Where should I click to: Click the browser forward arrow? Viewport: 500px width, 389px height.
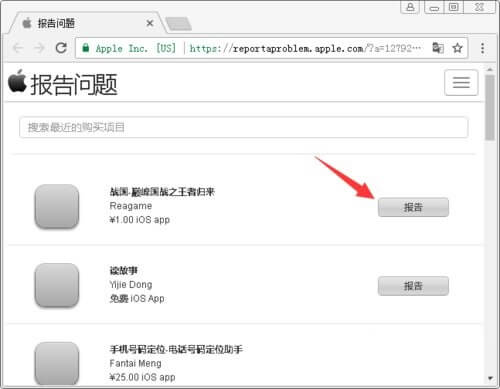click(39, 48)
